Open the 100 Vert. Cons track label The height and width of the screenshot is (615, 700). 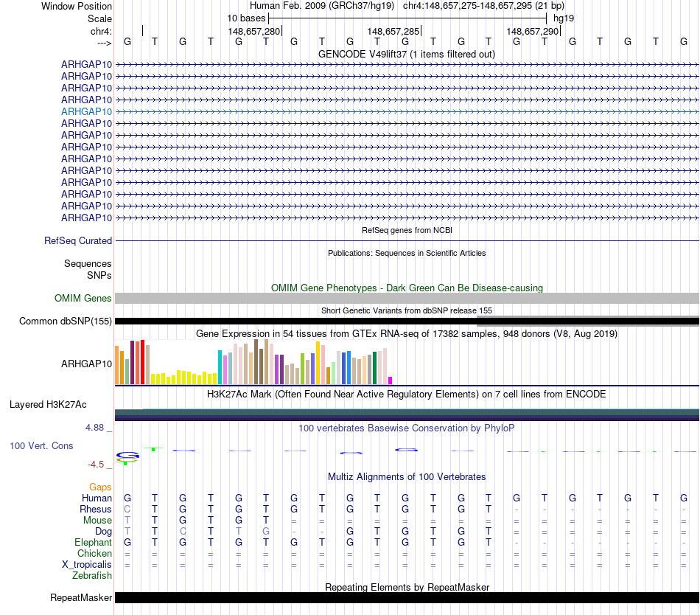click(41, 445)
